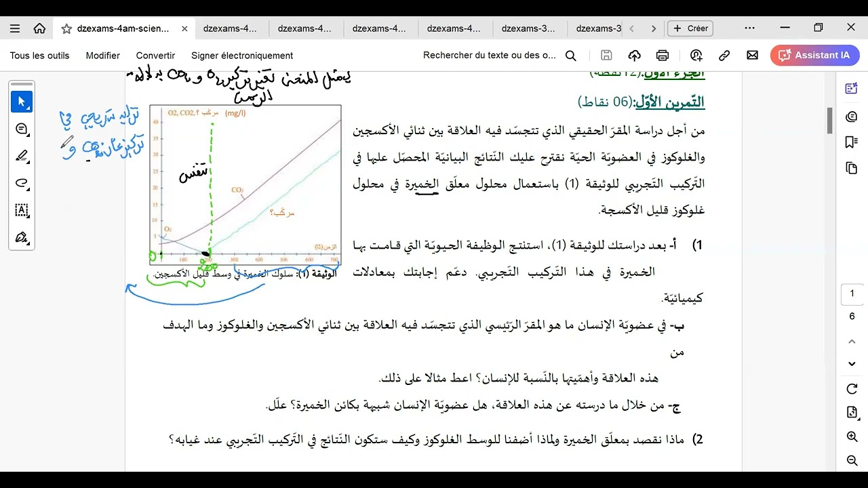Select the highlighter pen tool
The image size is (868, 488).
22,156
